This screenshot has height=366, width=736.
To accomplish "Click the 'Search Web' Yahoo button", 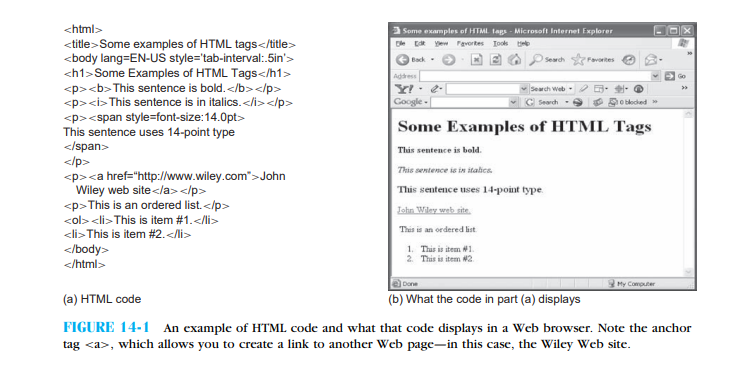I will [548, 89].
